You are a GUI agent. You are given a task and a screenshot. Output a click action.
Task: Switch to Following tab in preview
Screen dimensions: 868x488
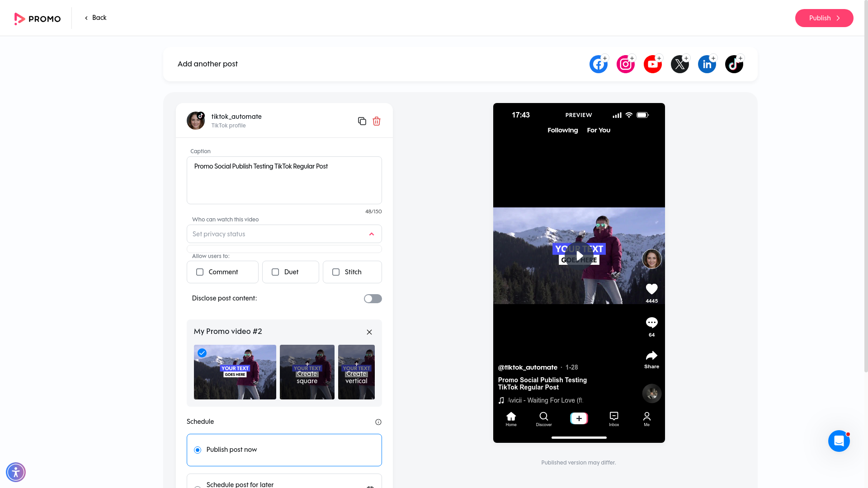point(563,130)
